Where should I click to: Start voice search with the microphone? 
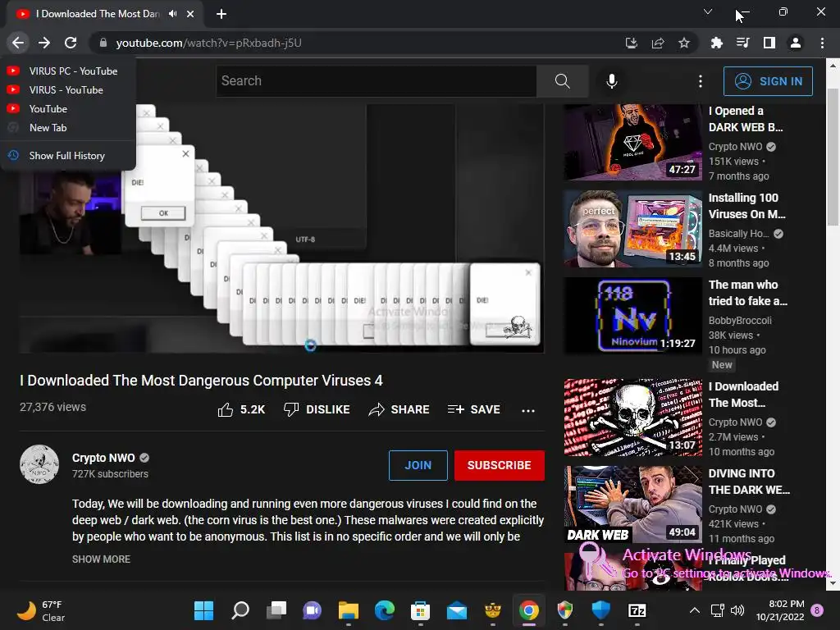(x=612, y=81)
